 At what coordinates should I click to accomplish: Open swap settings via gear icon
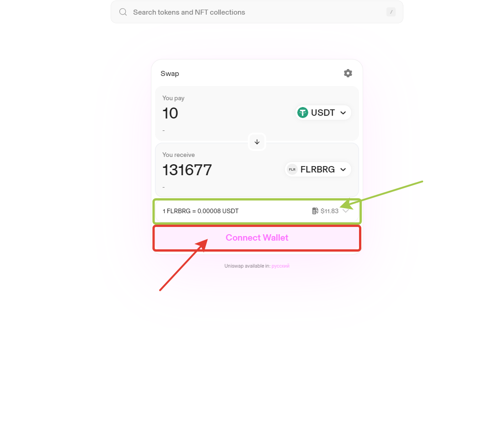pyautogui.click(x=348, y=73)
